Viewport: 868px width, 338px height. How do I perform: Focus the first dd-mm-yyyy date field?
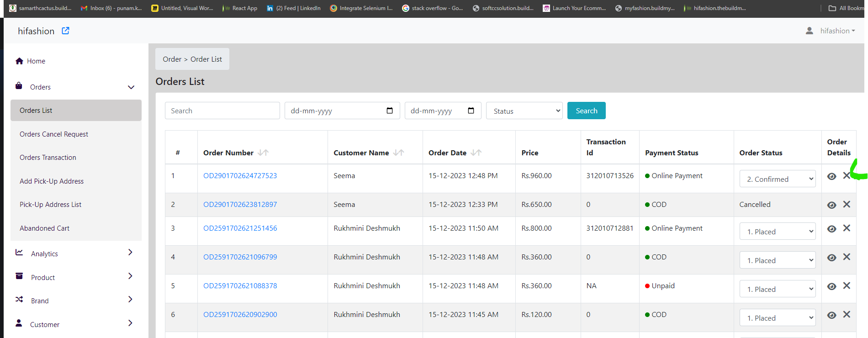(342, 111)
